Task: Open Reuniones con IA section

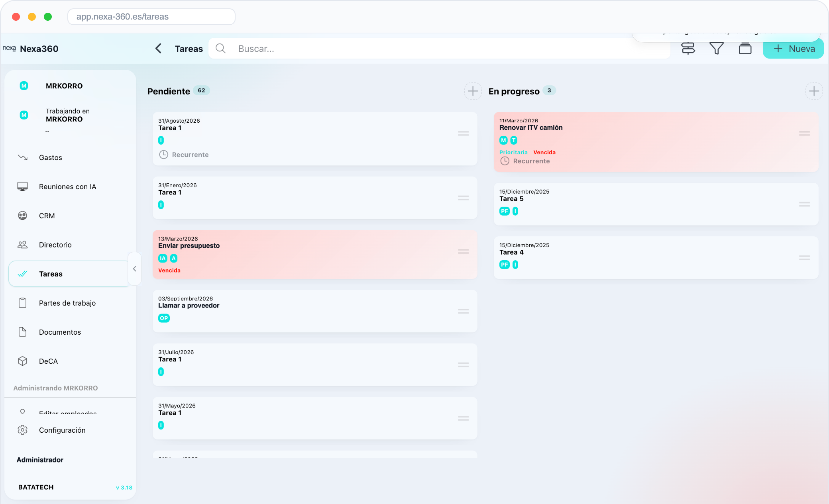Action: click(x=71, y=186)
